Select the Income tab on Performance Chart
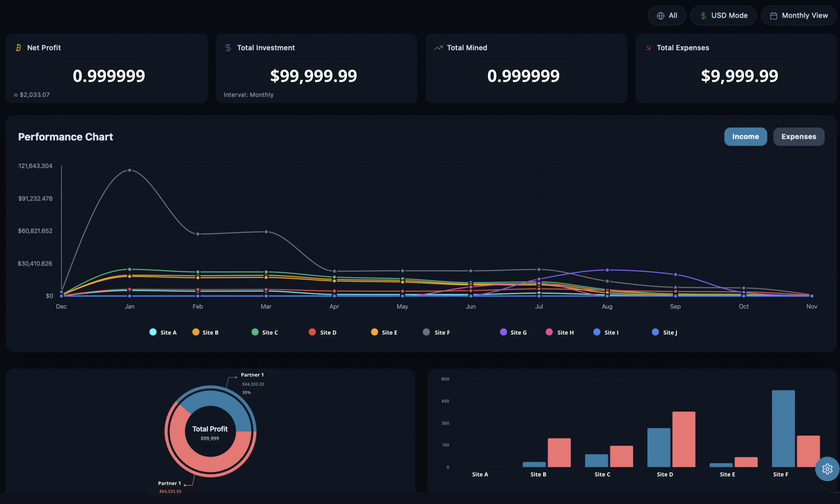 [745, 136]
